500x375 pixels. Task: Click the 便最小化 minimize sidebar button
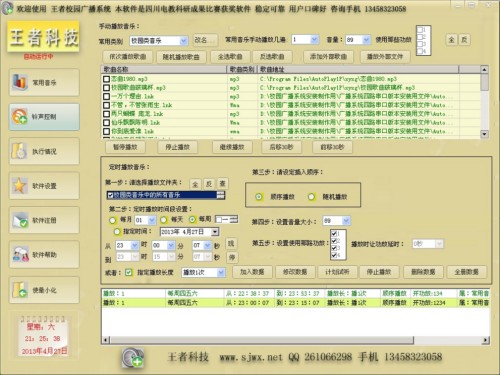[x=44, y=290]
